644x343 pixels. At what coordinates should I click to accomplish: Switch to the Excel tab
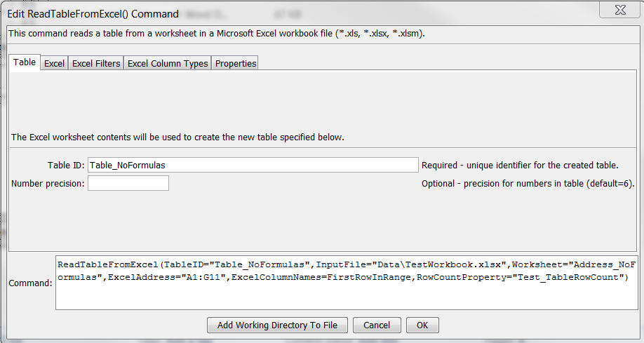(54, 63)
